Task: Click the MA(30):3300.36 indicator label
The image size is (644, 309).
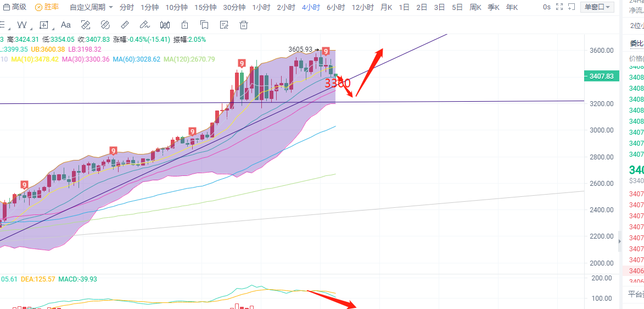Action: click(x=86, y=59)
